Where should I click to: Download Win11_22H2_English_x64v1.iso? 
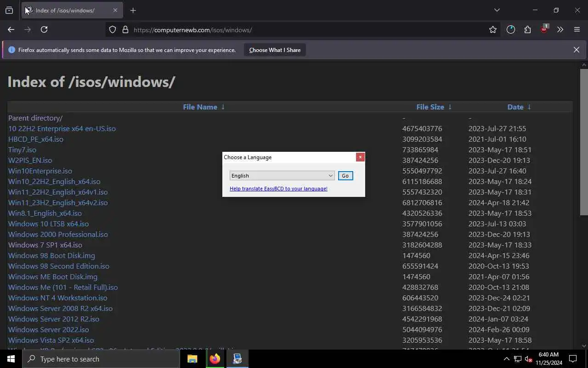[58, 192]
